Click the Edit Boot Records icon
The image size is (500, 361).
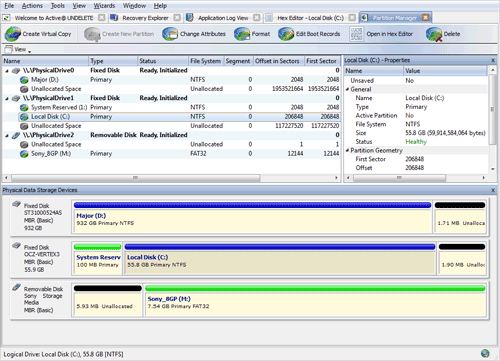coord(286,34)
